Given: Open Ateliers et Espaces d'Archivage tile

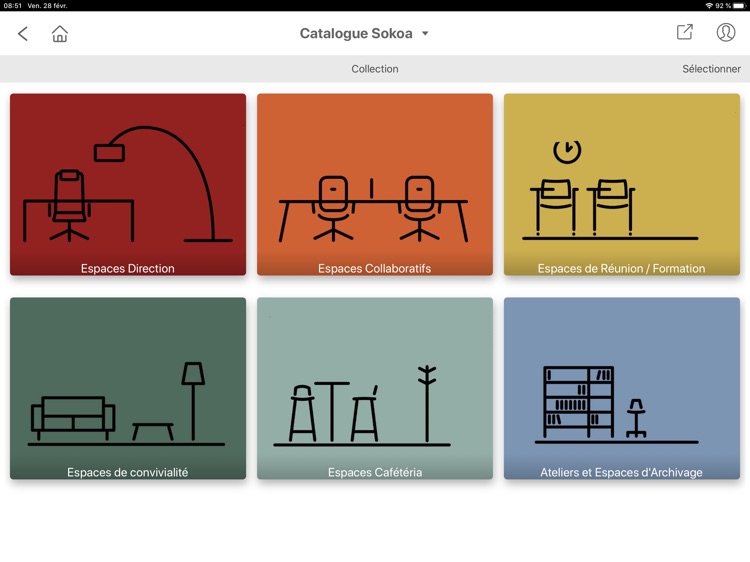Looking at the screenshot, I should point(621,388).
